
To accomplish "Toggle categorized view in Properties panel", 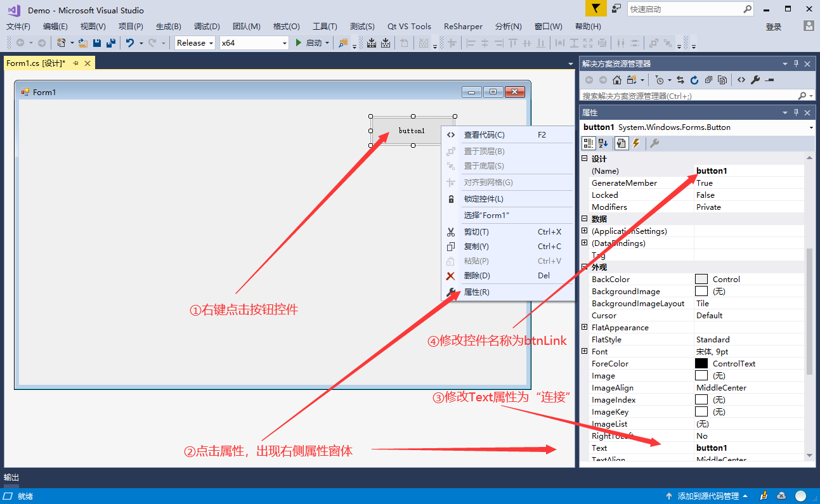I will tap(589, 143).
